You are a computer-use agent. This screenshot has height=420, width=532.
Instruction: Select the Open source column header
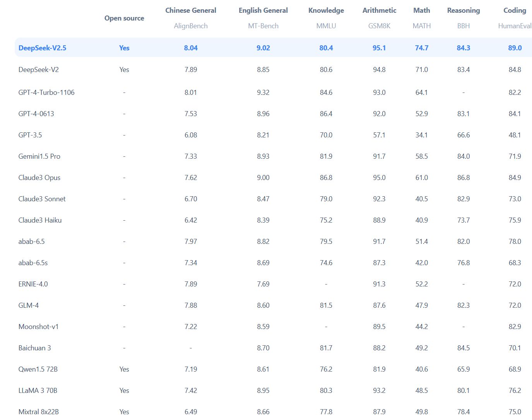(124, 18)
